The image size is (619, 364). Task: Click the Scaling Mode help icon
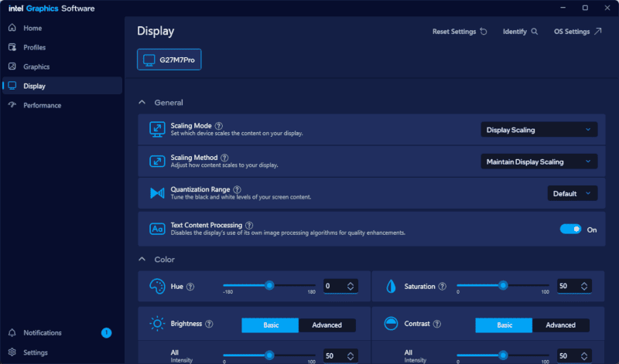point(219,126)
